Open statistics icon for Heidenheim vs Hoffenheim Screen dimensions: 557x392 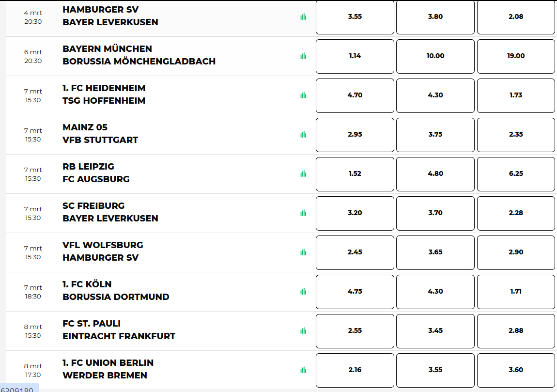tap(303, 95)
